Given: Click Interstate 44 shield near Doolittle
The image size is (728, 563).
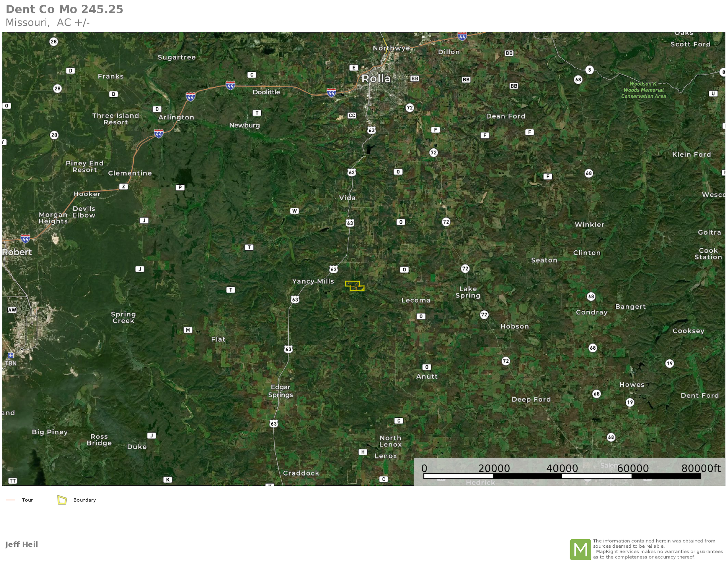Looking at the screenshot, I should (230, 85).
